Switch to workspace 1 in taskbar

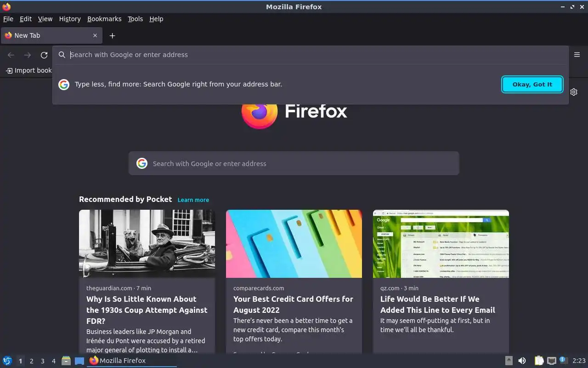click(x=20, y=361)
